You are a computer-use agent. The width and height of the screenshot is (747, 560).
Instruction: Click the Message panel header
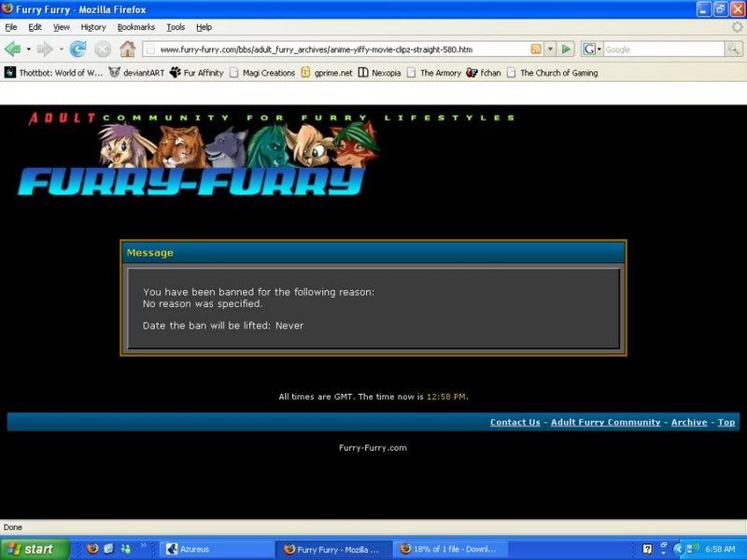point(373,252)
